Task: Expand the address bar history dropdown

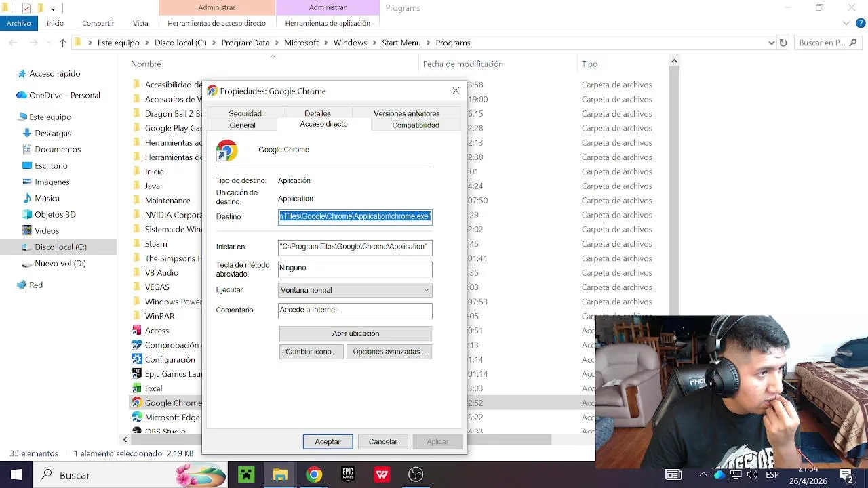Action: click(x=771, y=43)
